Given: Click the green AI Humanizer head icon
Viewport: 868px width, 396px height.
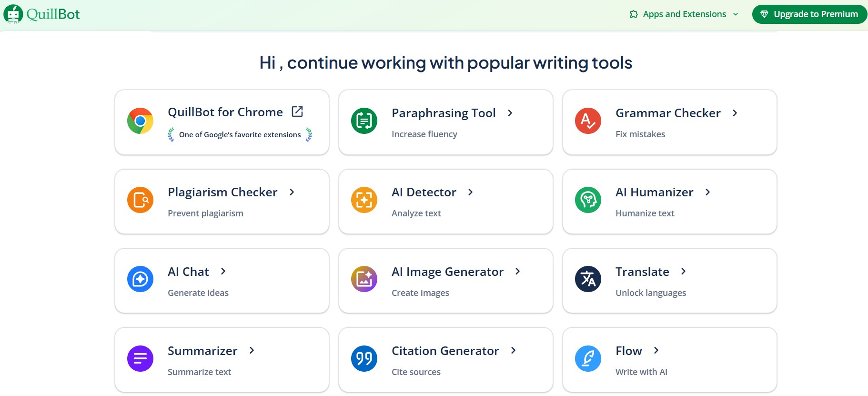Looking at the screenshot, I should 588,200.
